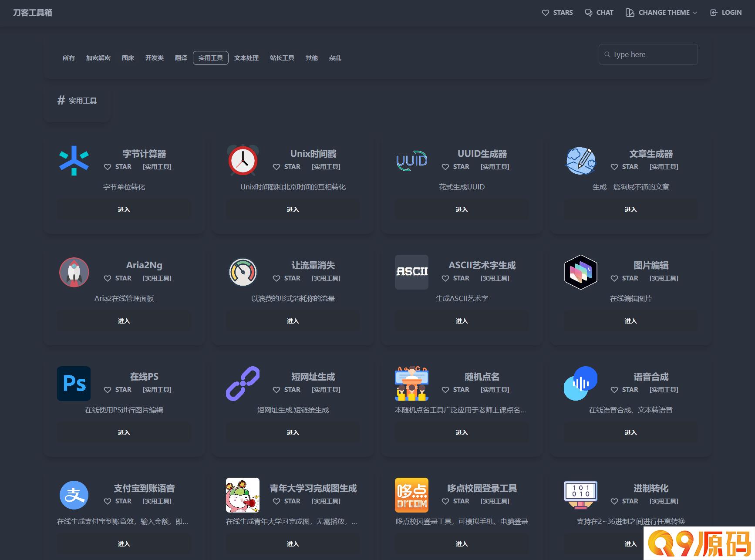
Task: Click the active 实用工具 tab
Action: pyautogui.click(x=211, y=58)
